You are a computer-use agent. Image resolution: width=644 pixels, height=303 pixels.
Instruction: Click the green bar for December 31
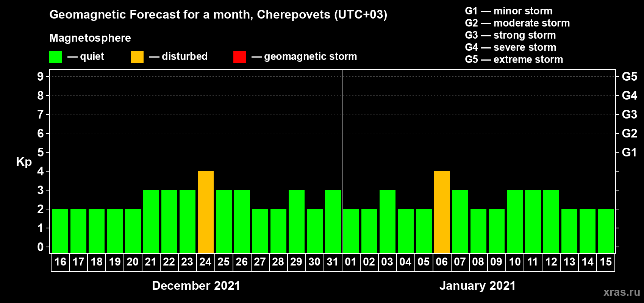(x=333, y=221)
